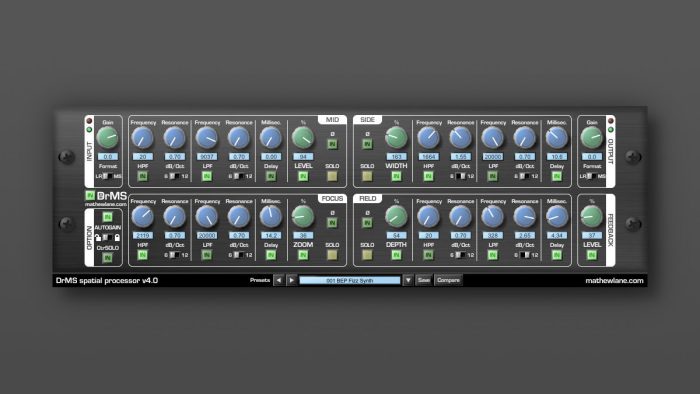Flip the AUTOGAIN lock switch
Image resolution: width=700 pixels, height=394 pixels.
pyautogui.click(x=108, y=237)
